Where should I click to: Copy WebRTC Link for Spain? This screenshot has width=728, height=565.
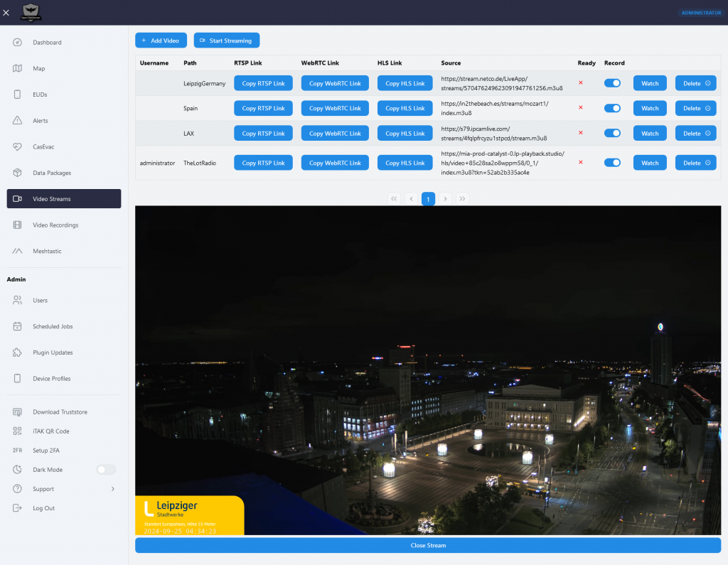335,108
